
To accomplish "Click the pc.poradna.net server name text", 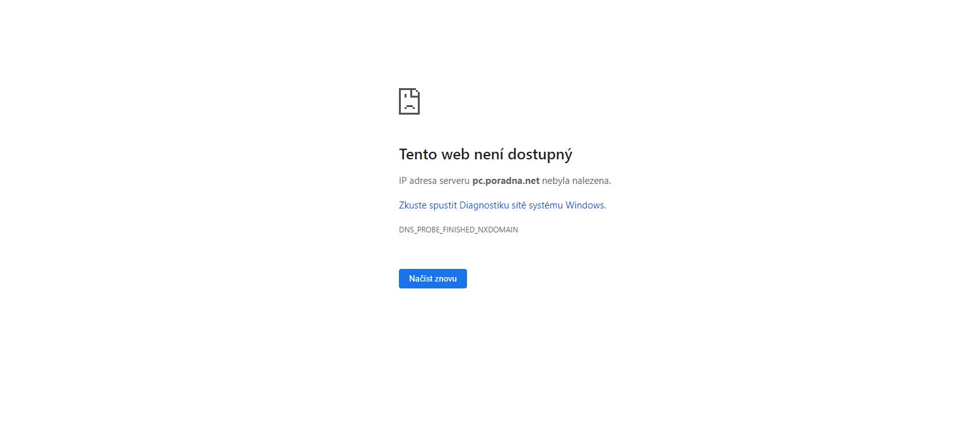I will coord(505,181).
